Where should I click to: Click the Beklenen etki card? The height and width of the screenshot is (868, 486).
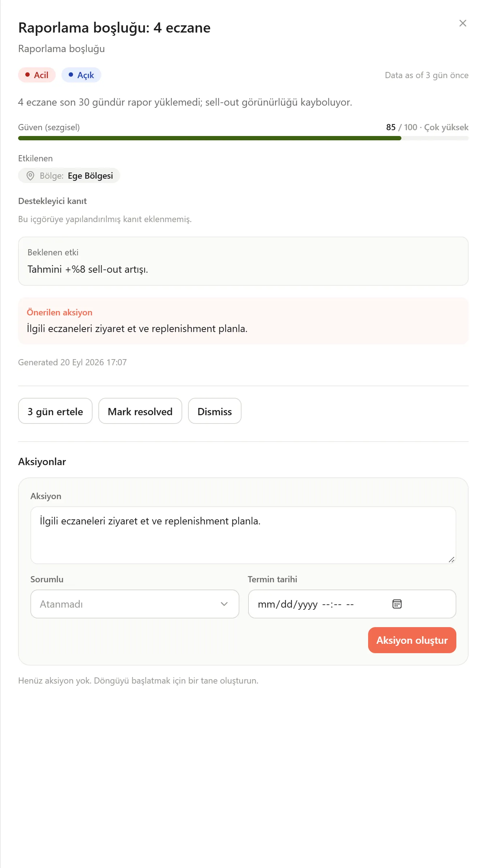coord(243,261)
